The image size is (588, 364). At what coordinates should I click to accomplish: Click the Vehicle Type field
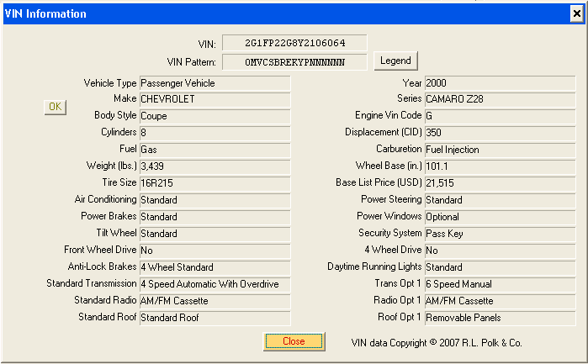coord(215,83)
